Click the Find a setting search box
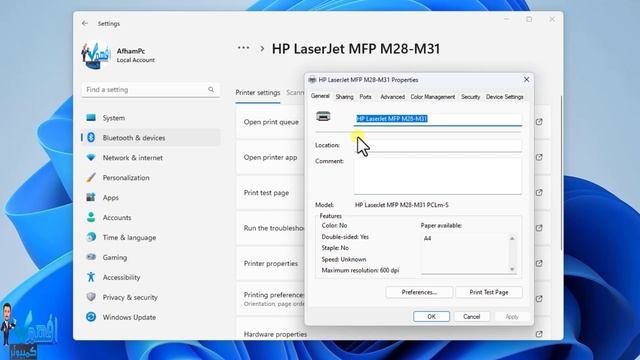 (151, 89)
